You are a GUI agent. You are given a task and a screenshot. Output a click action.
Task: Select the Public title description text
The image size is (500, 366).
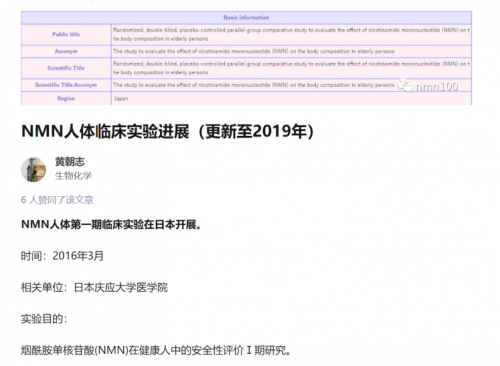[x=291, y=34]
